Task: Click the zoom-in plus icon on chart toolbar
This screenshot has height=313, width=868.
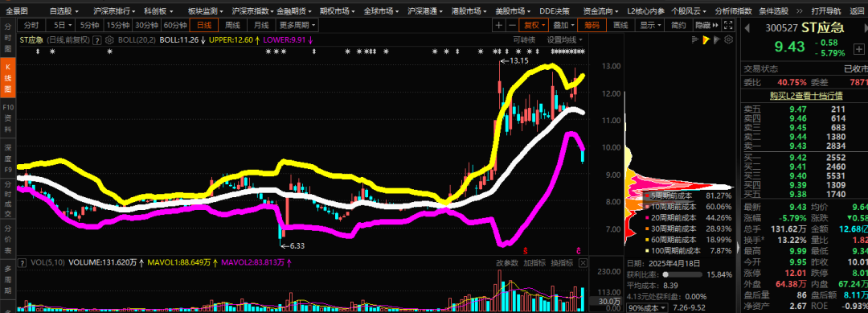Action: [499, 25]
